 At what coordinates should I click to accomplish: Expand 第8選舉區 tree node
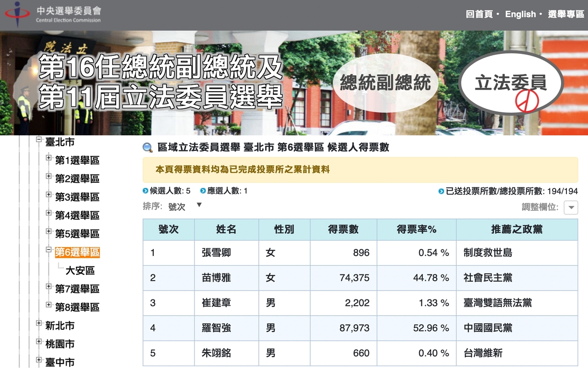pyautogui.click(x=49, y=305)
